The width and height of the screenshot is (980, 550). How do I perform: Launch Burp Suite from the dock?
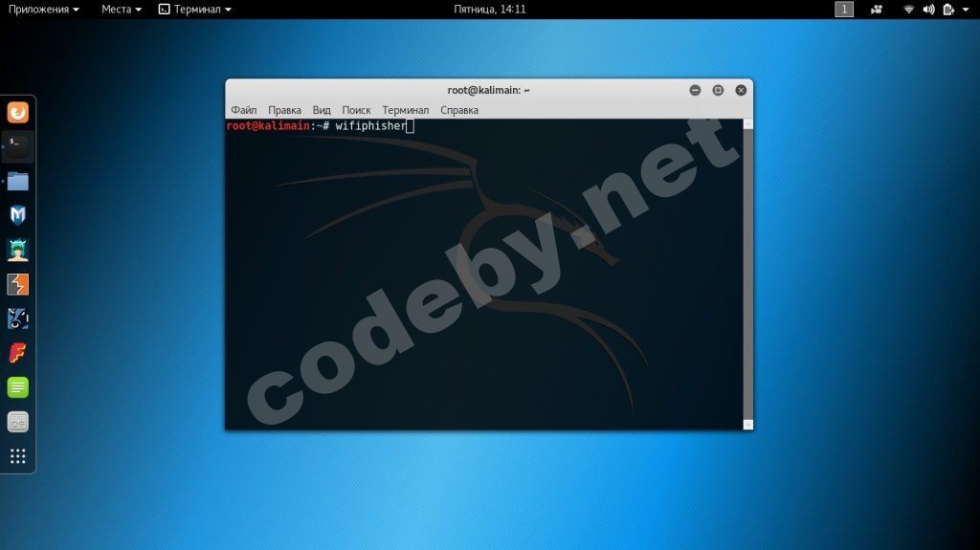click(x=17, y=284)
